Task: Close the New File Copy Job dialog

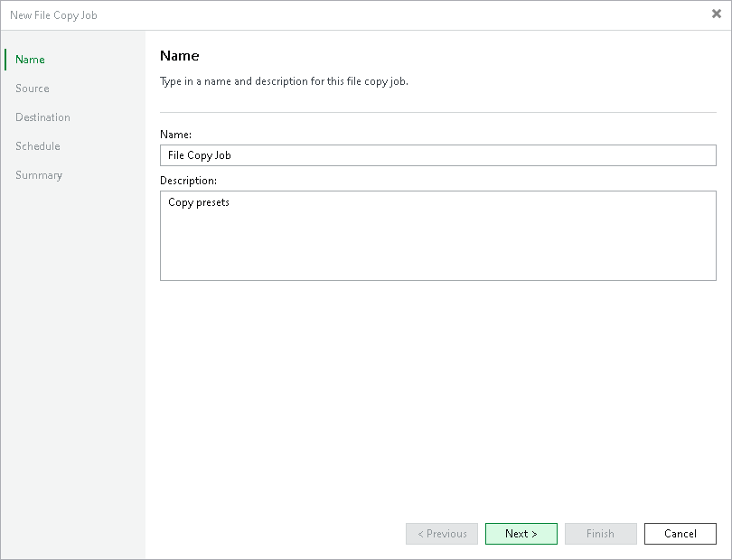Action: (716, 14)
